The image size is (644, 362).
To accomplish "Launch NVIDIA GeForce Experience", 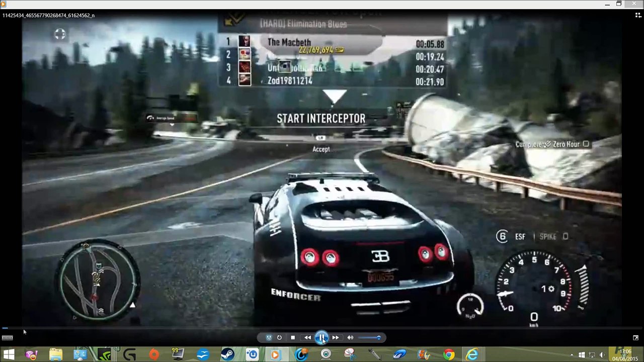I will (x=105, y=355).
